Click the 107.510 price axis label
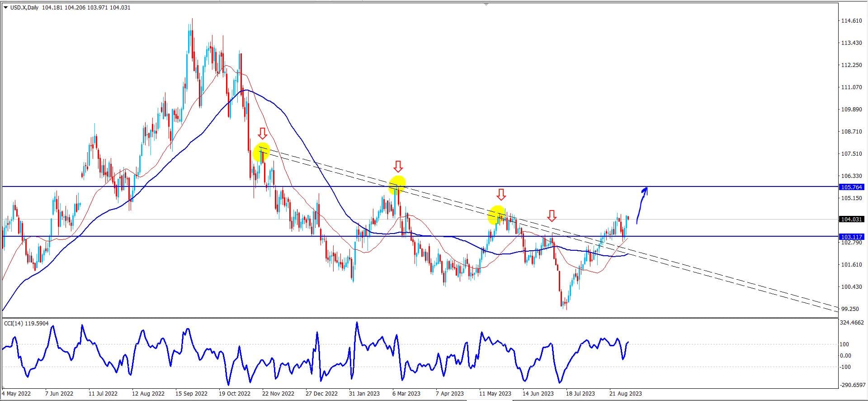868x401 pixels. point(851,154)
